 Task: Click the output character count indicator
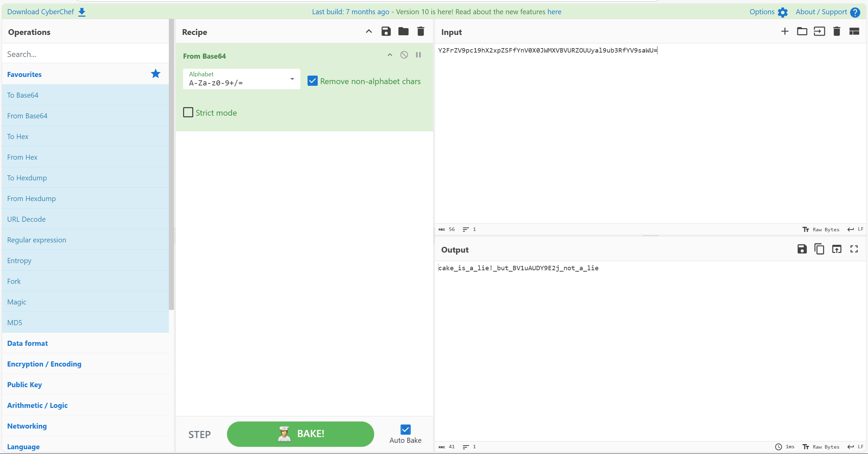click(447, 447)
